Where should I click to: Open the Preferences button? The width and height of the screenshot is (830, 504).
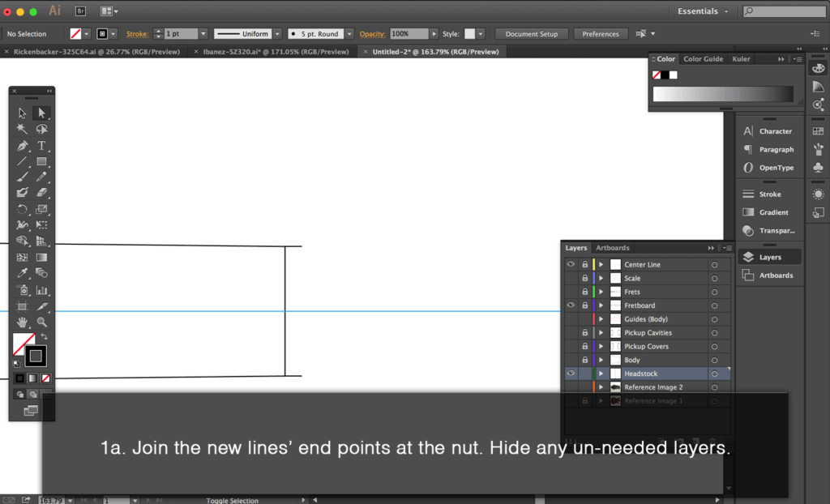(601, 34)
